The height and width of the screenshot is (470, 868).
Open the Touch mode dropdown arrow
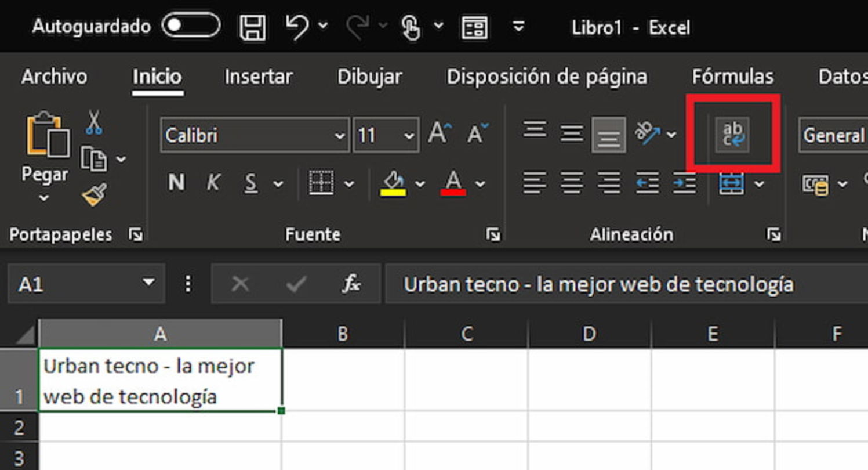(439, 26)
